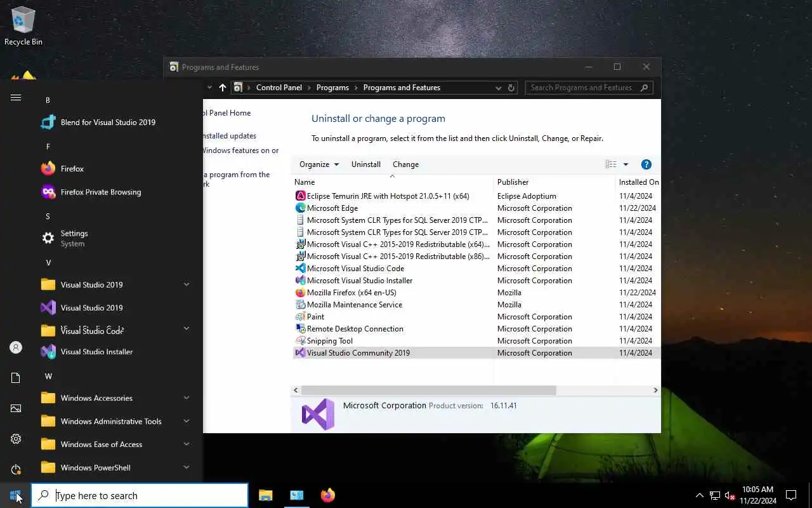Open Pictures icon in Start sidebar
Image resolution: width=812 pixels, height=508 pixels.
click(x=16, y=408)
